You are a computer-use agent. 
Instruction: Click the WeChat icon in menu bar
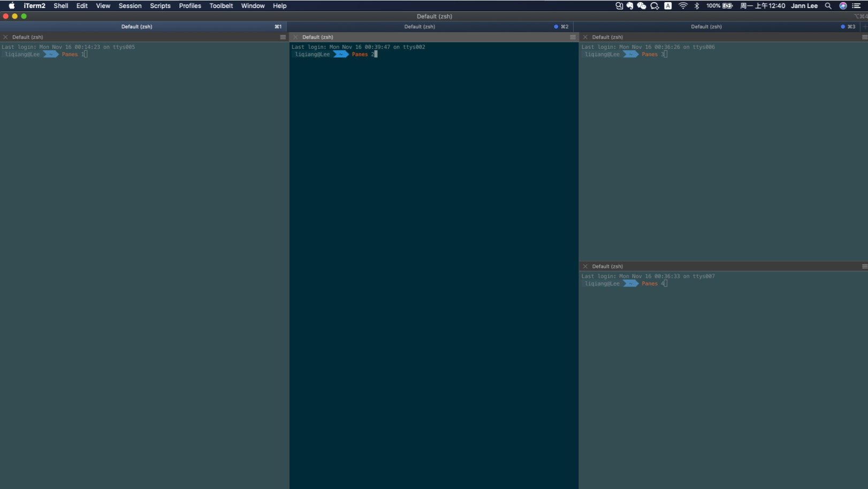[x=642, y=6]
